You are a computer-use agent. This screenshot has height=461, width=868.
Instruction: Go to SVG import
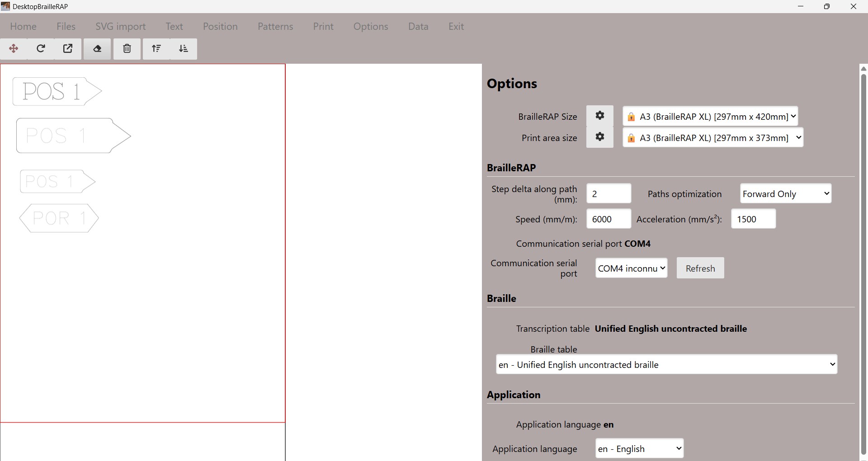[121, 26]
